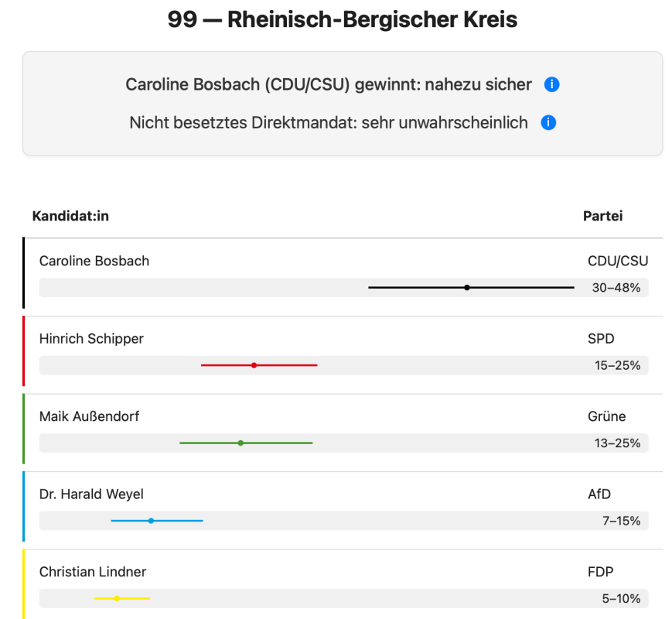
Task: Click candidate name Caroline Bosbach
Action: tap(94, 261)
